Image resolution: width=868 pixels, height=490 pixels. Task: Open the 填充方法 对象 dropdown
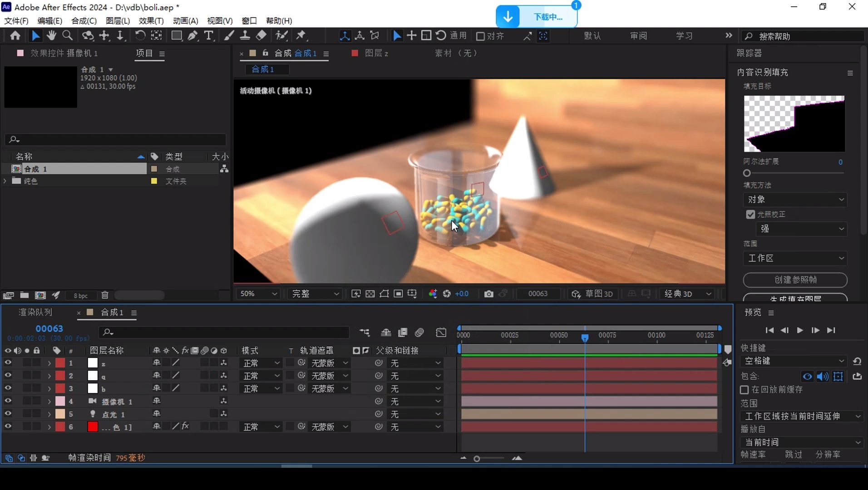[x=795, y=200]
